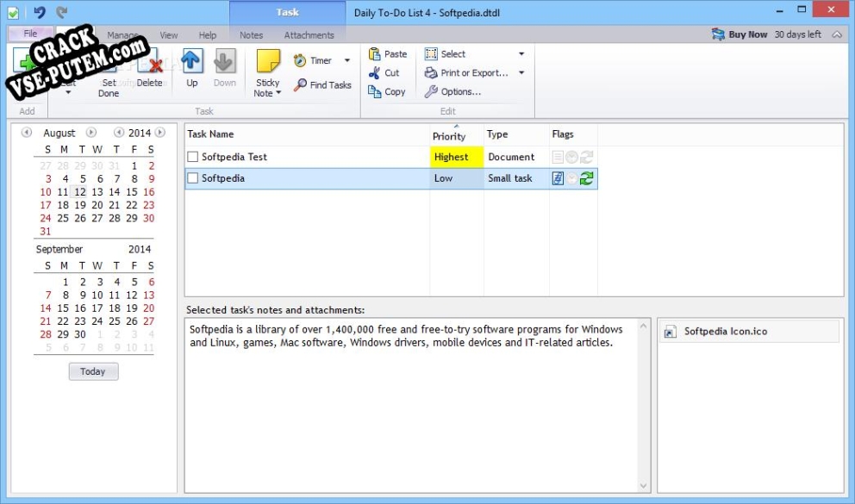Click the Print or Export printer icon
855x504 pixels.
point(431,72)
